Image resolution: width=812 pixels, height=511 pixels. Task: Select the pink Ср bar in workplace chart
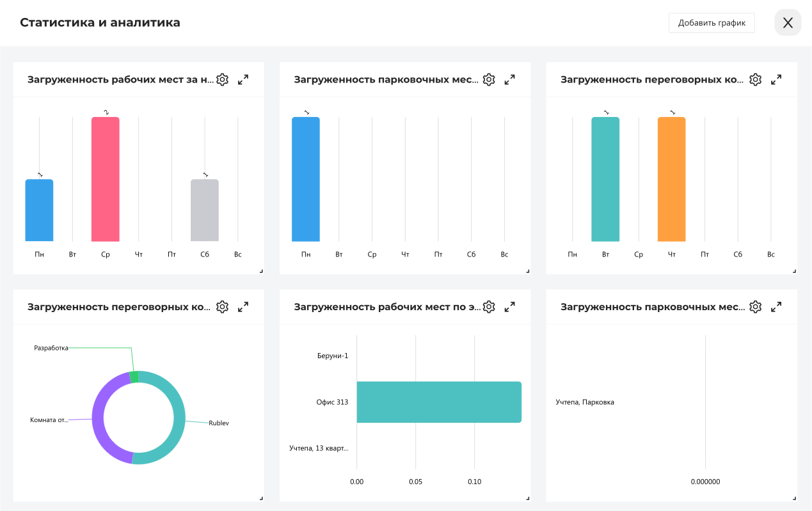[x=106, y=179]
